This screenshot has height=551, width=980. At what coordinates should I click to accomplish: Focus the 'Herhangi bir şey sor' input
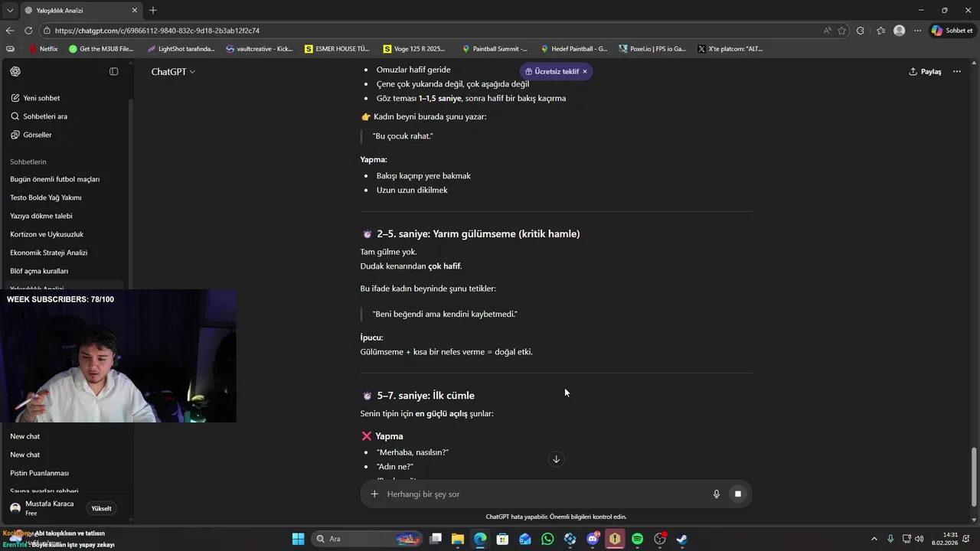(544, 494)
